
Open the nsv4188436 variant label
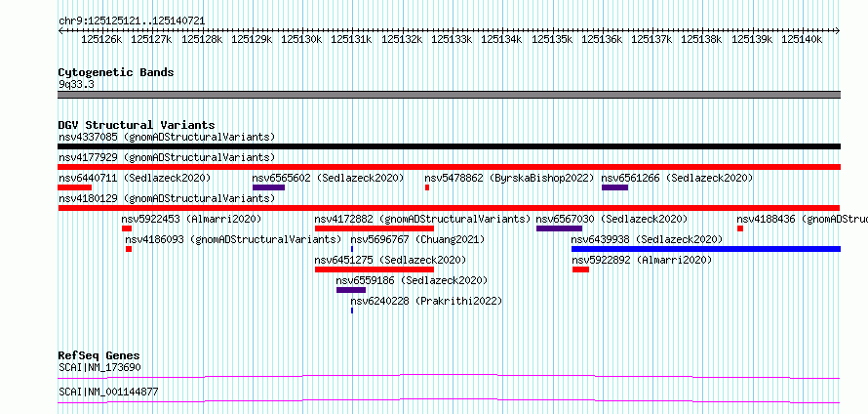click(802, 219)
